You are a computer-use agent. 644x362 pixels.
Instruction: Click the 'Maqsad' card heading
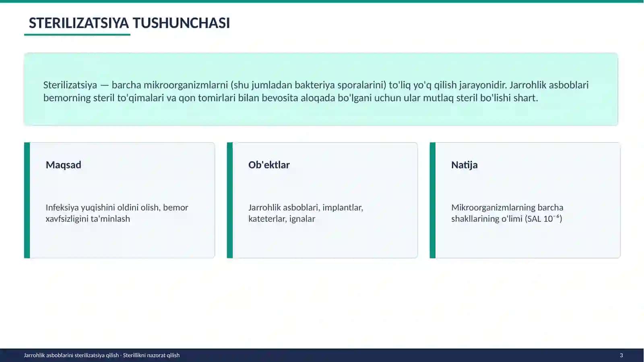(64, 165)
